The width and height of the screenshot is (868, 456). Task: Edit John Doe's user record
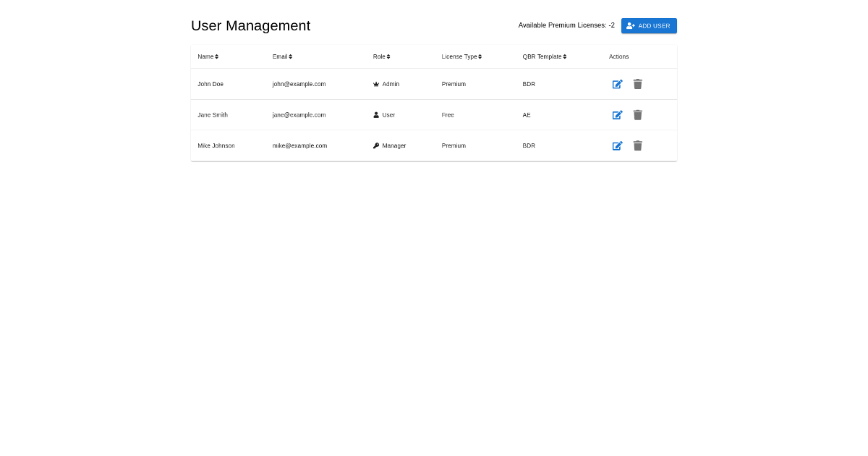[x=617, y=84]
